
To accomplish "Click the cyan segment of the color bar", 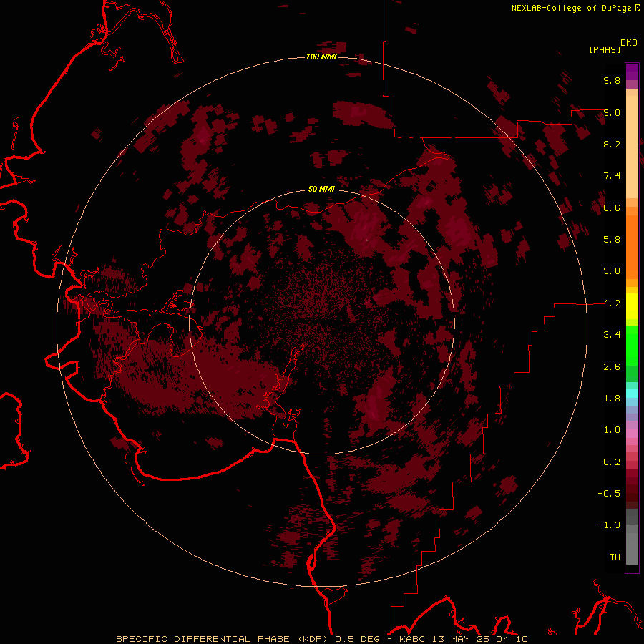I will point(632,394).
